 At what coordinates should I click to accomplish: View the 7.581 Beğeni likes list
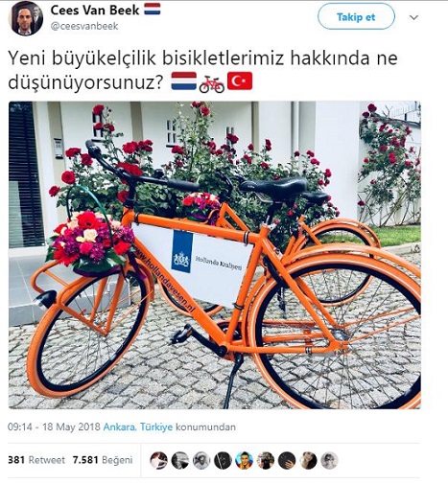click(x=103, y=460)
